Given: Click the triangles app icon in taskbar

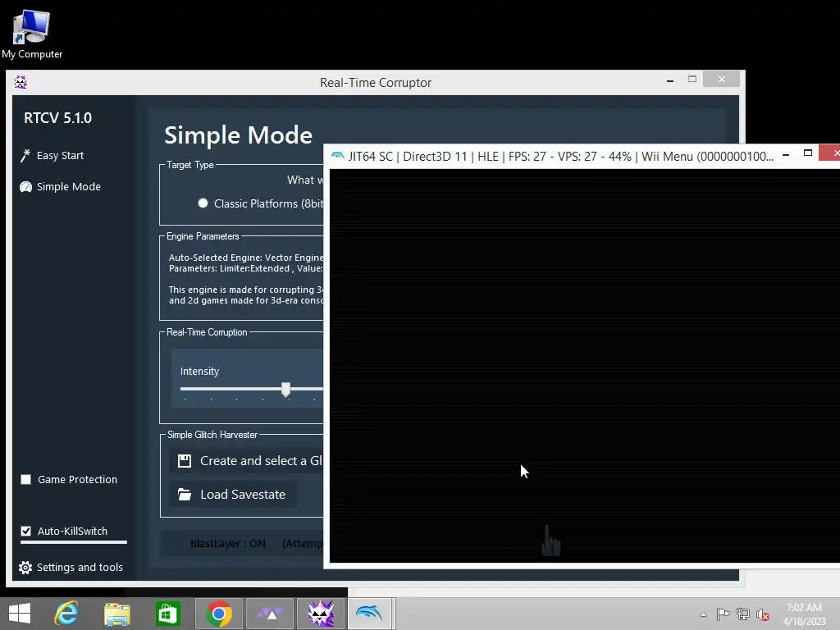Looking at the screenshot, I should coord(269,614).
